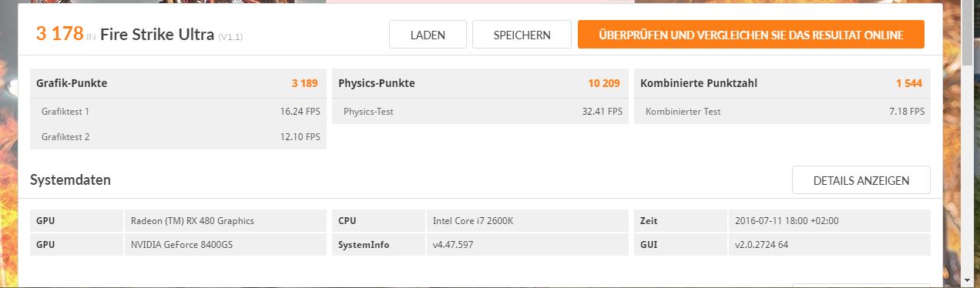
Task: Click the SPEICHERN button
Action: coord(522,35)
